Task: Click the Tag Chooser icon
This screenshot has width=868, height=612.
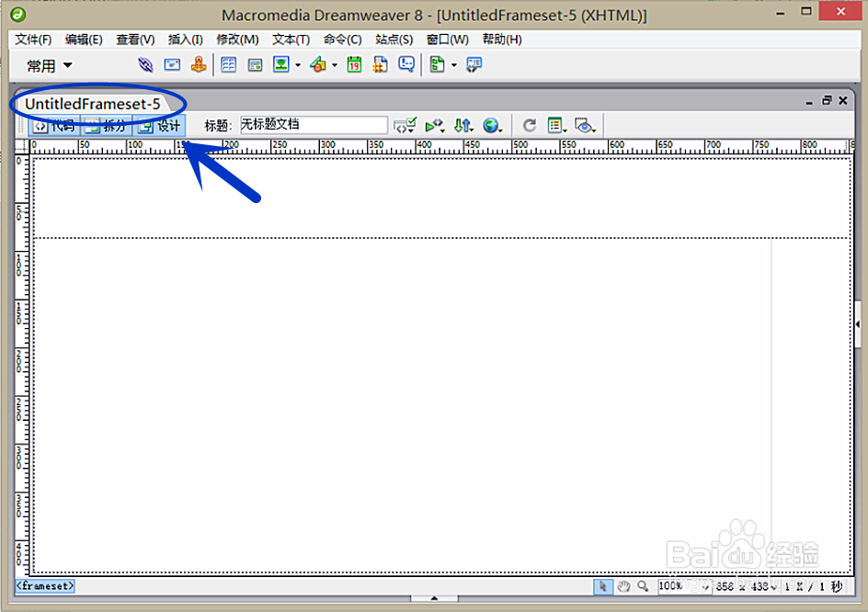Action: [x=474, y=64]
